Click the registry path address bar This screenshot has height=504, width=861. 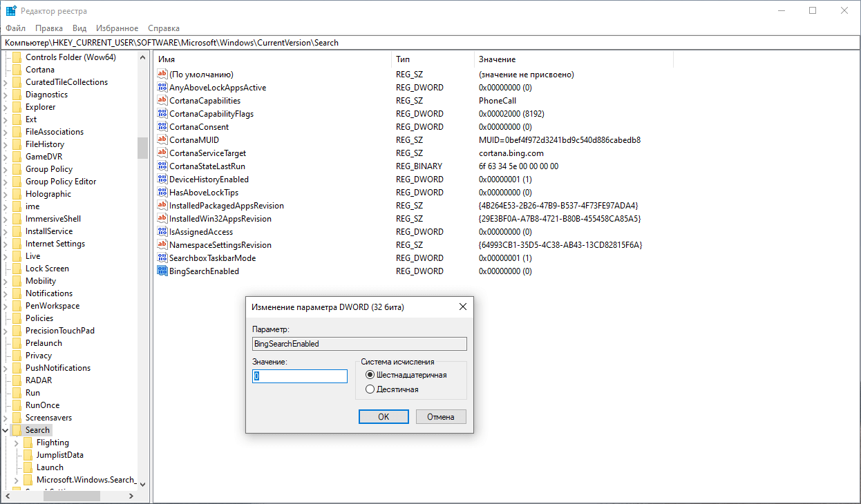click(x=430, y=43)
